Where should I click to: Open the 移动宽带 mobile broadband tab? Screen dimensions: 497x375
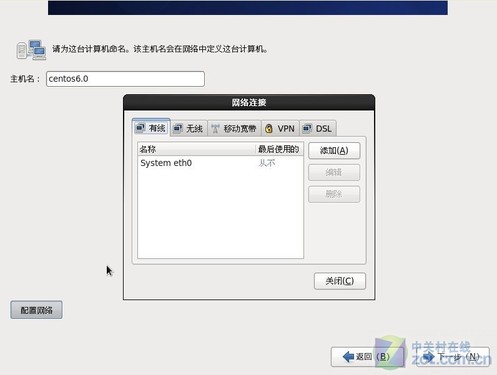235,129
